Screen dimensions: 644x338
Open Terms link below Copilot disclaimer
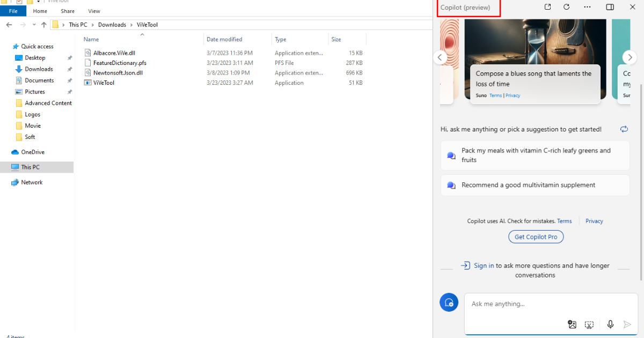pos(564,221)
